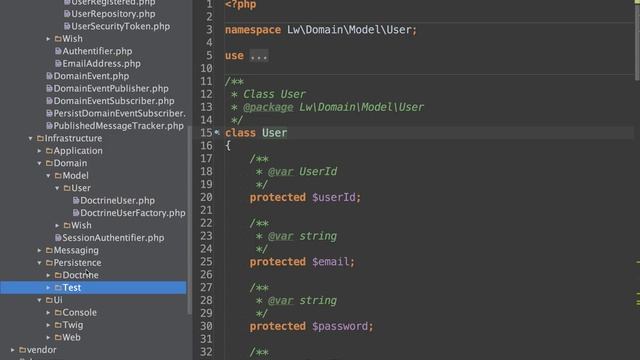640x360 pixels.
Task: Click the $email property declaration
Action: 302,262
